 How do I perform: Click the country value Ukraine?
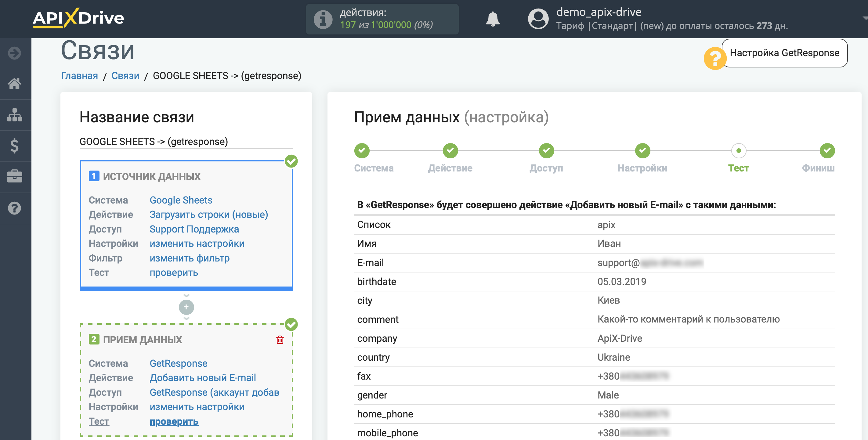(613, 357)
